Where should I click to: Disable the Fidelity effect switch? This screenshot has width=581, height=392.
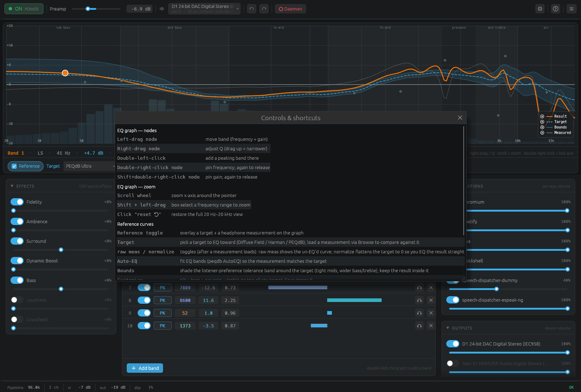coord(17,202)
